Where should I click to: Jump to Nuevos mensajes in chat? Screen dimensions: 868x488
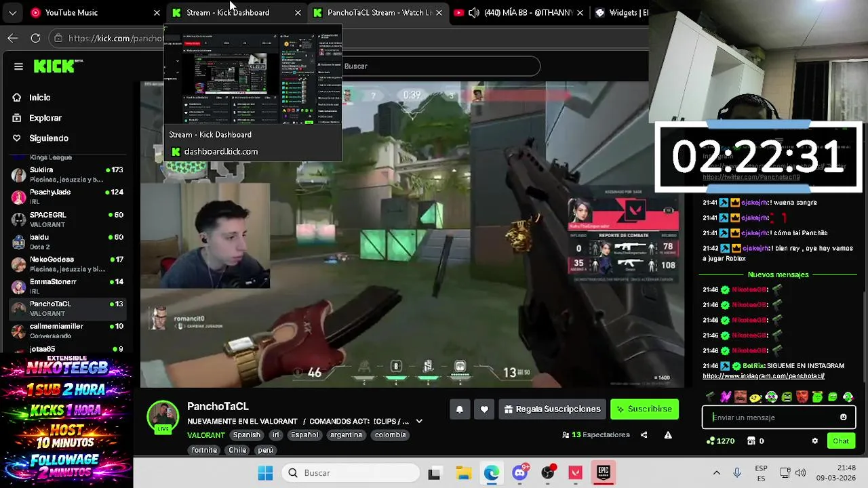click(778, 274)
